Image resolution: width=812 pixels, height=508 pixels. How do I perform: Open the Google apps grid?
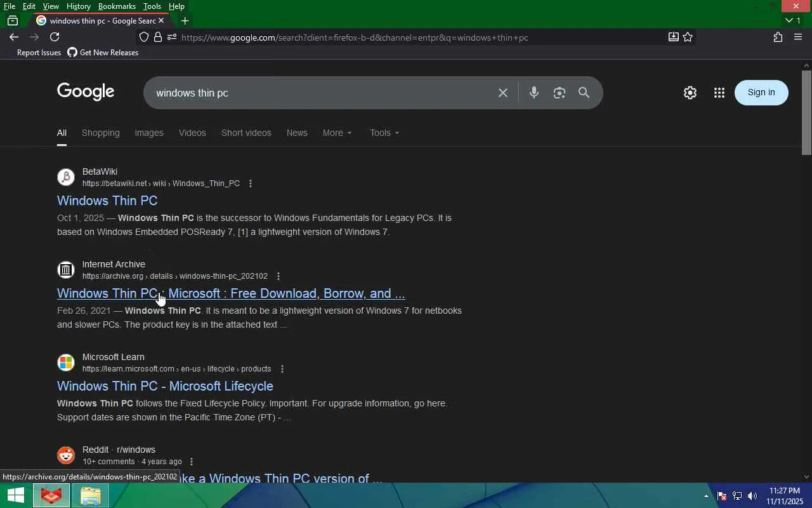pos(719,93)
